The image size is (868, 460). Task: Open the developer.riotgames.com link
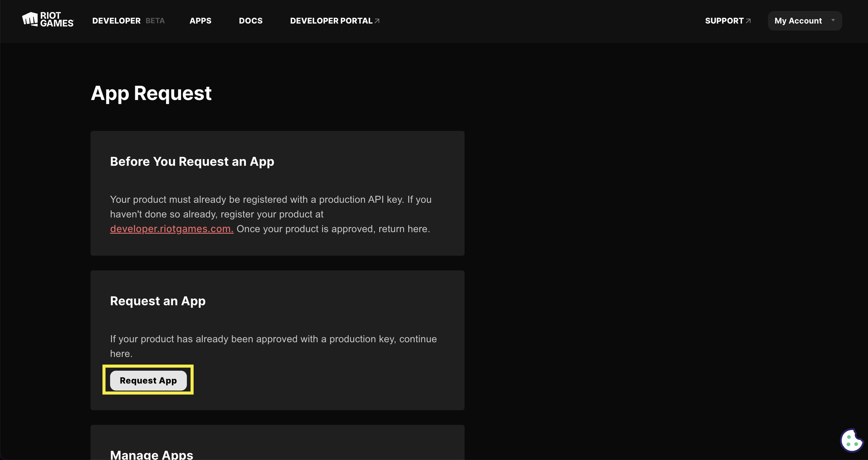(x=171, y=229)
